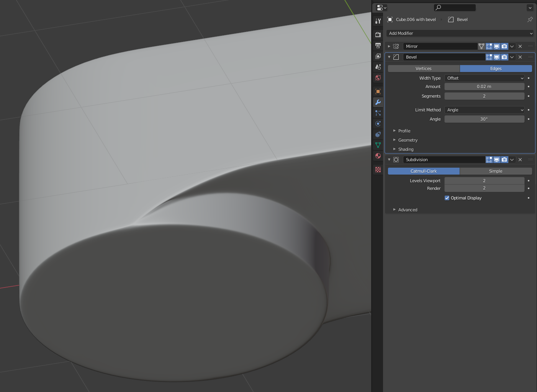Select Catmull-Clark subdivision type
This screenshot has width=537, height=392.
[x=424, y=171]
